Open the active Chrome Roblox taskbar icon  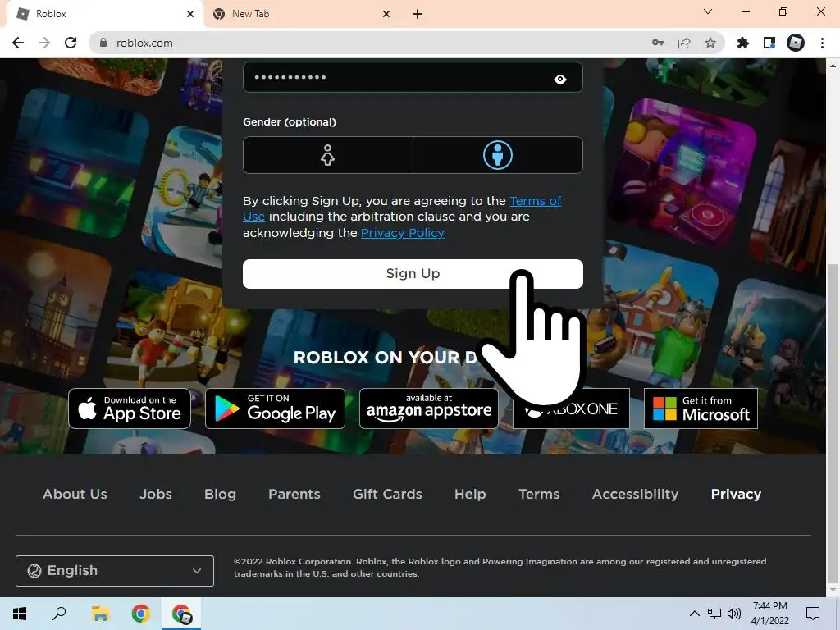click(181, 614)
